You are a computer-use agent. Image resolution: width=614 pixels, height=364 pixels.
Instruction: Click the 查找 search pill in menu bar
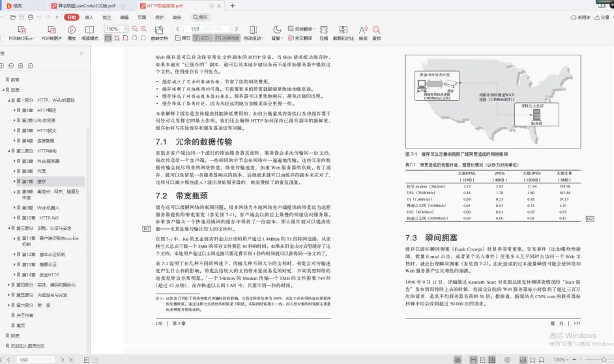pyautogui.click(x=199, y=17)
